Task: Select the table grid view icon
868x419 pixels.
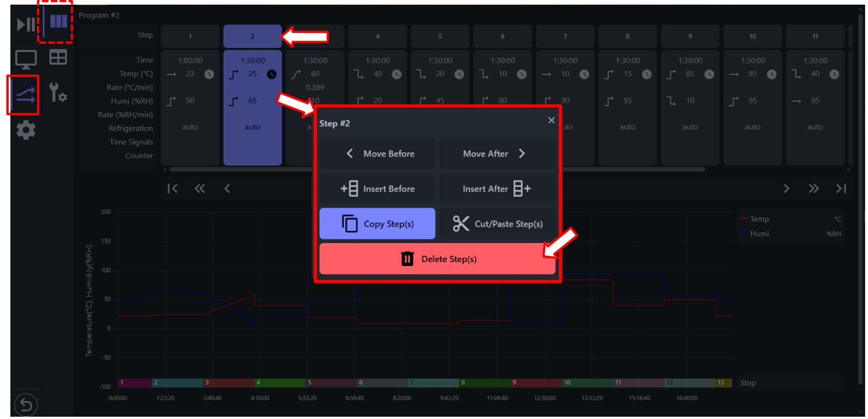Action: [58, 57]
